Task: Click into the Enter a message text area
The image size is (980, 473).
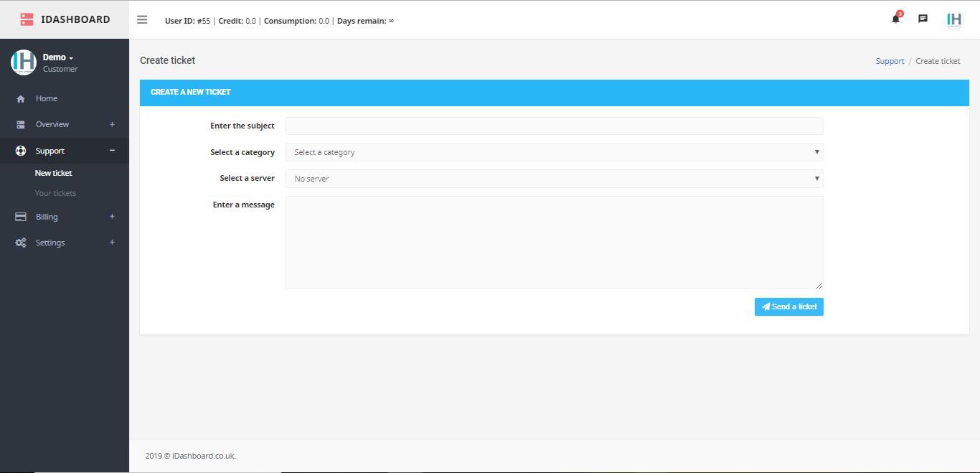Action: [x=554, y=243]
